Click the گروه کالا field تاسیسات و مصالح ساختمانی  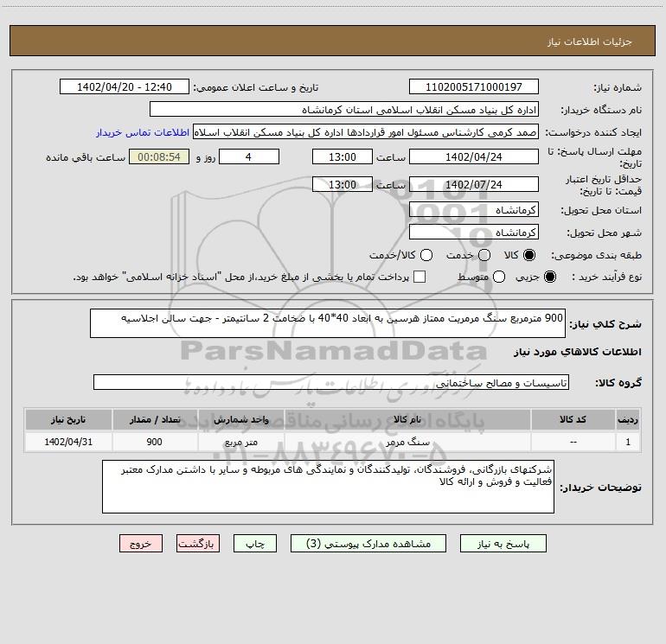tap(331, 382)
